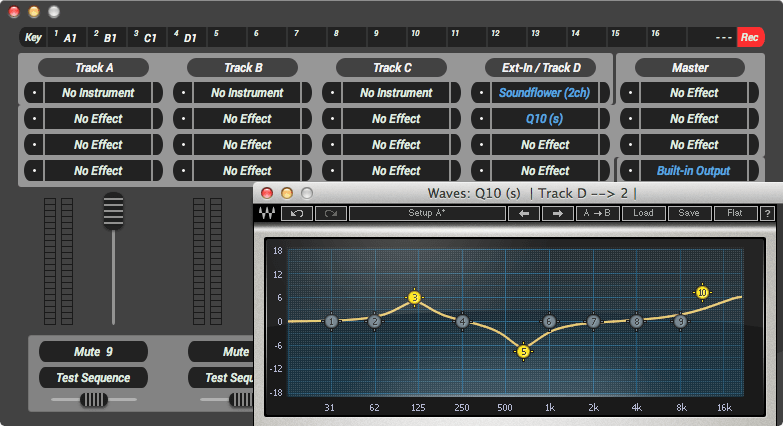
Task: Click the Track A Test Sequence button
Action: [x=93, y=378]
